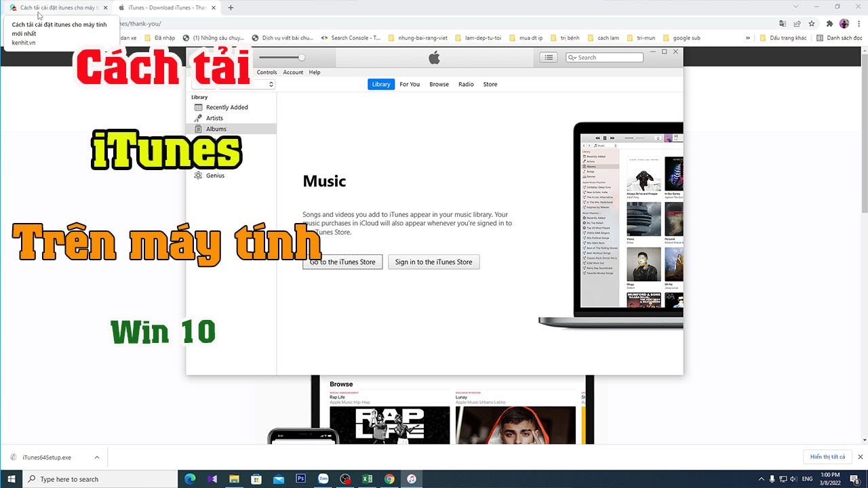
Task: Open the Account menu in iTunes
Action: point(293,73)
